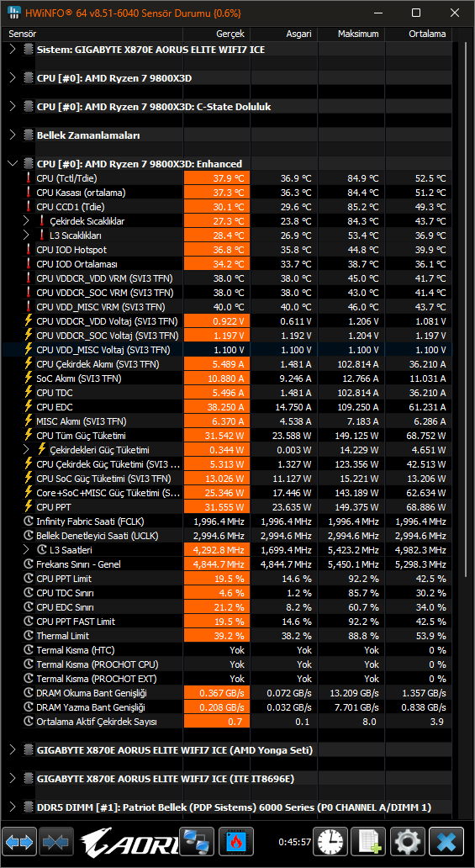Click the 0:45:57 elapsed time display
The width and height of the screenshot is (475, 868).
point(294,842)
